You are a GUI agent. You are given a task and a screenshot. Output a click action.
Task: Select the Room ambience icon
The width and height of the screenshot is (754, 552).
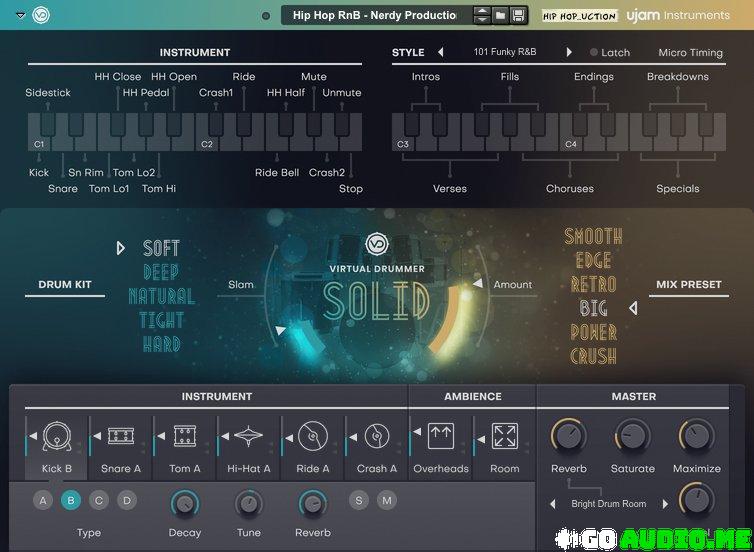pos(505,436)
